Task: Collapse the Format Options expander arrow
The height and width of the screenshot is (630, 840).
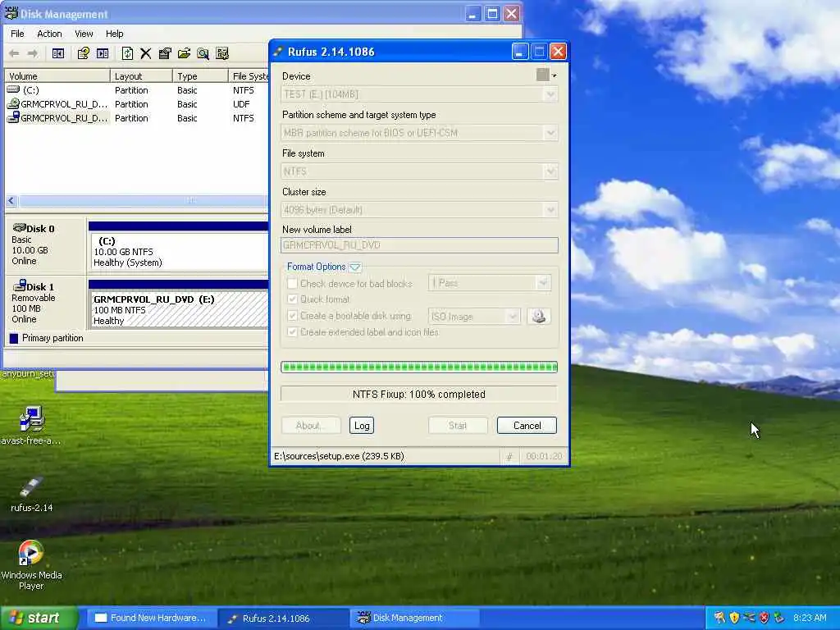Action: [x=354, y=267]
